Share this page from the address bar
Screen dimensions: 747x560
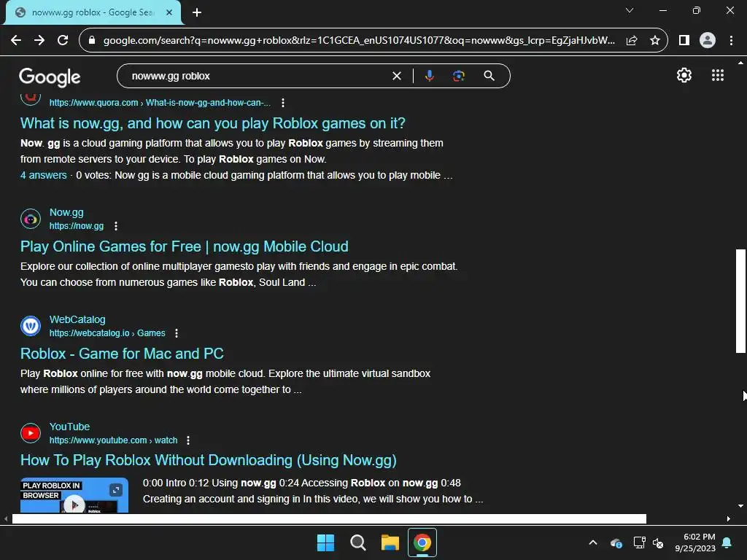coord(632,41)
